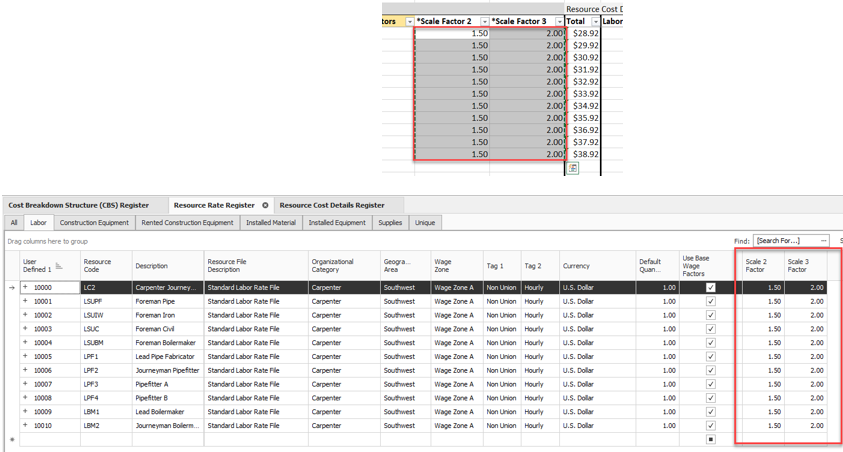Sort by Wage Zone column header
This screenshot has width=843, height=452.
[457, 266]
